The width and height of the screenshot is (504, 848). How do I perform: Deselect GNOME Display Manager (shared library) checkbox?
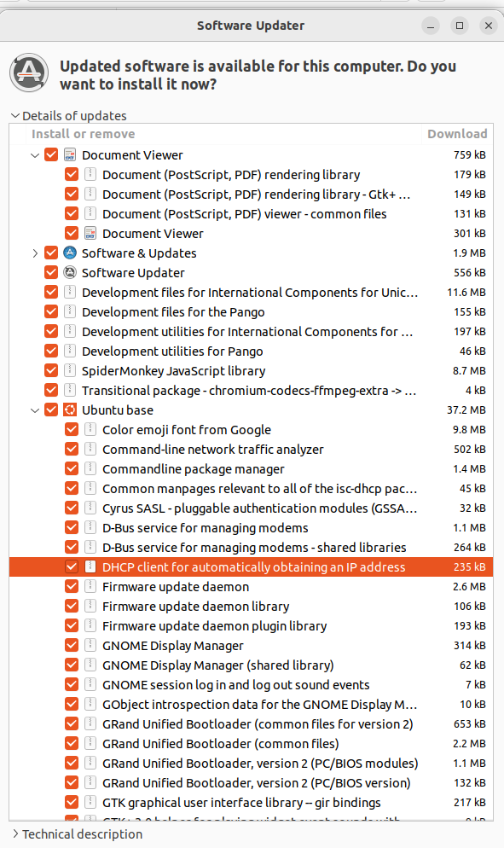coord(72,665)
